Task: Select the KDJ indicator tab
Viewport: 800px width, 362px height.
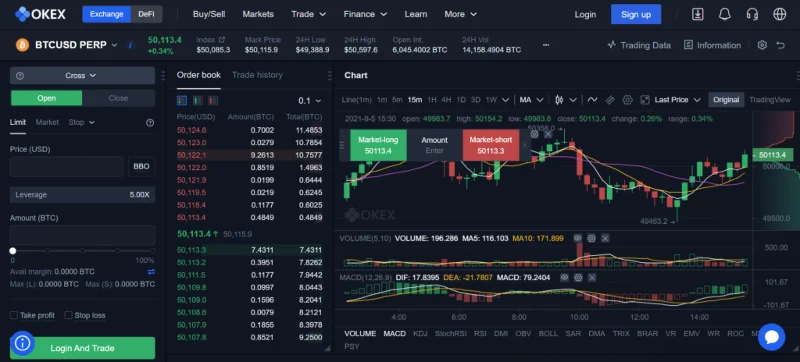Action: coord(420,333)
